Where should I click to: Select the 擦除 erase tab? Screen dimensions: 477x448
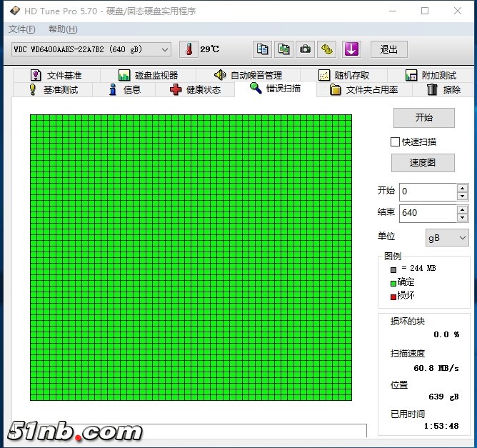pyautogui.click(x=443, y=90)
